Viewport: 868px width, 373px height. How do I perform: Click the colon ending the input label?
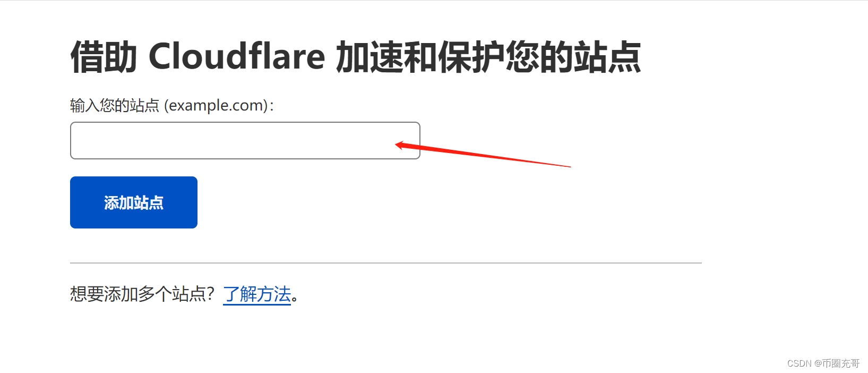tap(272, 106)
